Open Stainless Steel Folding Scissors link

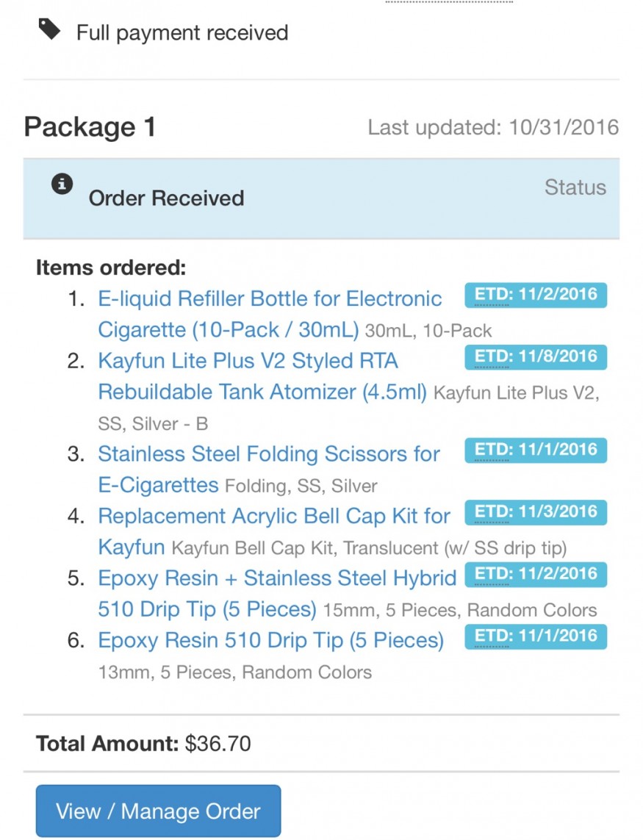(x=269, y=453)
